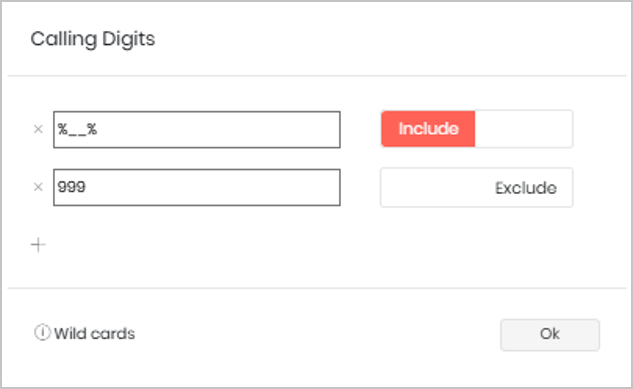
Task: Click the Exclude label on the 999 row
Action: (x=526, y=188)
